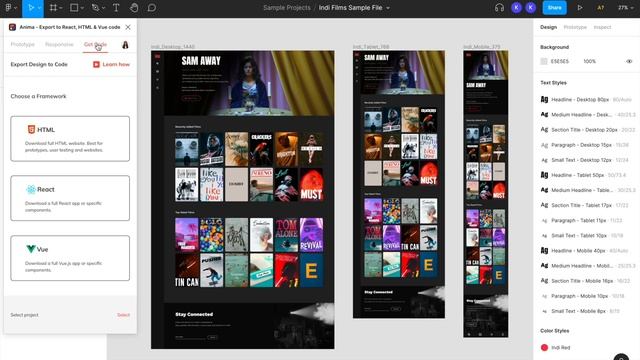Toggle background visibility eye icon
Image resolution: width=640 pixels, height=360 pixels.
coord(629,61)
